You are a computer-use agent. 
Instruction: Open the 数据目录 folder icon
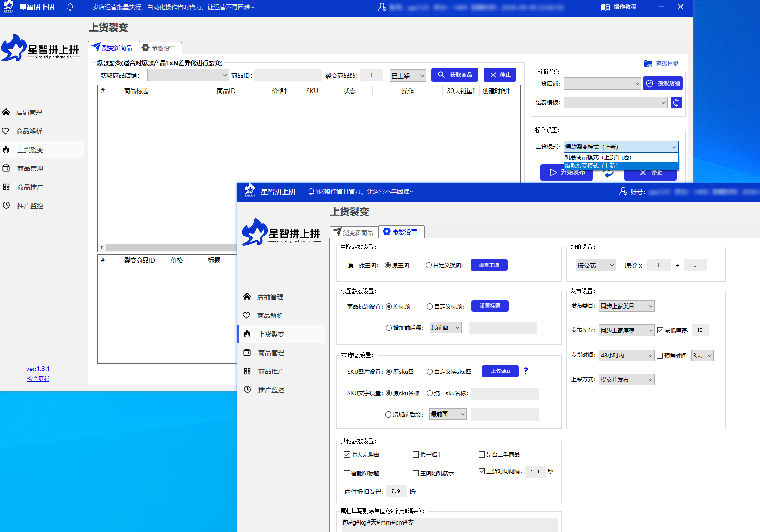tap(647, 63)
